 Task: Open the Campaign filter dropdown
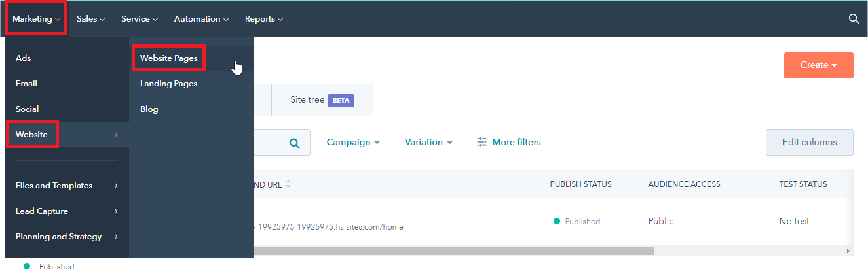(x=353, y=142)
